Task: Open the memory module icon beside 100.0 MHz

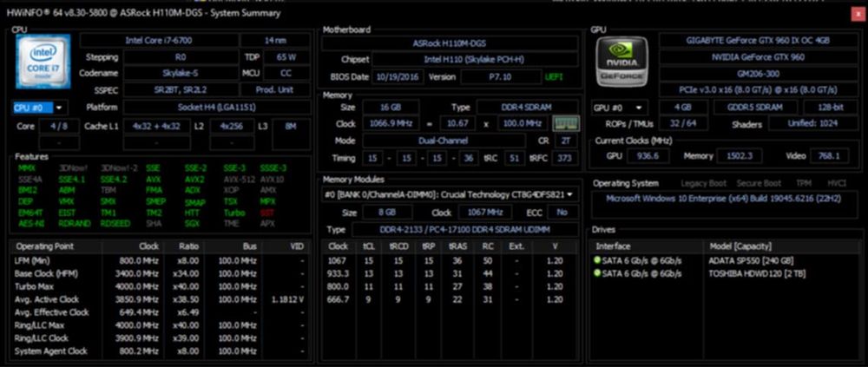Action: [566, 124]
